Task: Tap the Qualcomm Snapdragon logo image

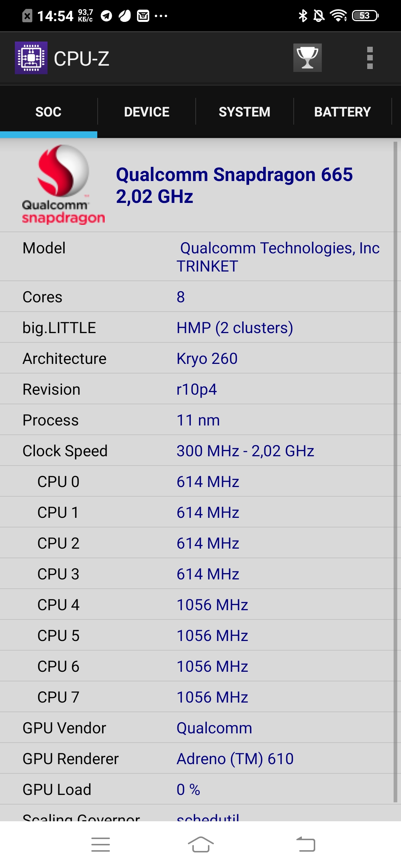Action: (x=63, y=184)
